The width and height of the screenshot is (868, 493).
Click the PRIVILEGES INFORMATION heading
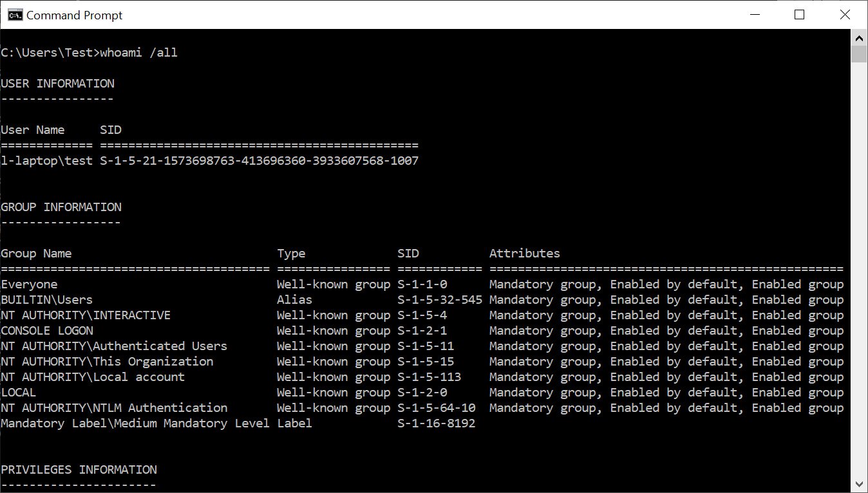tap(78, 469)
